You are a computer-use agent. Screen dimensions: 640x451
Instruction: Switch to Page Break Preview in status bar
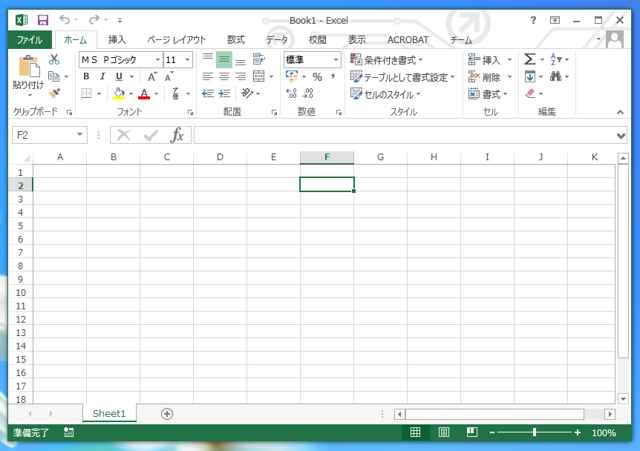click(x=472, y=432)
